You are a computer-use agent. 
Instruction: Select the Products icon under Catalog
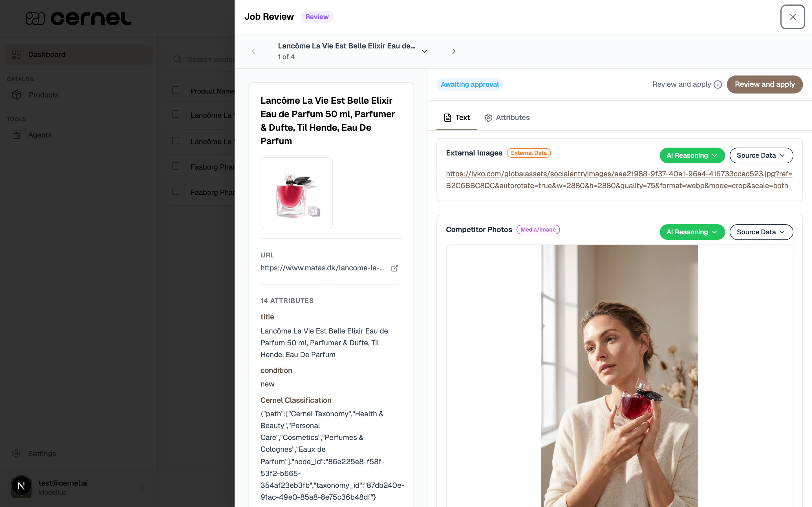(17, 95)
